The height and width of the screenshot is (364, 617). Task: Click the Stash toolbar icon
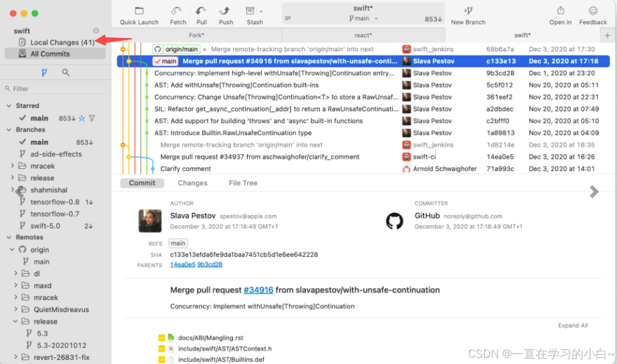tap(250, 11)
